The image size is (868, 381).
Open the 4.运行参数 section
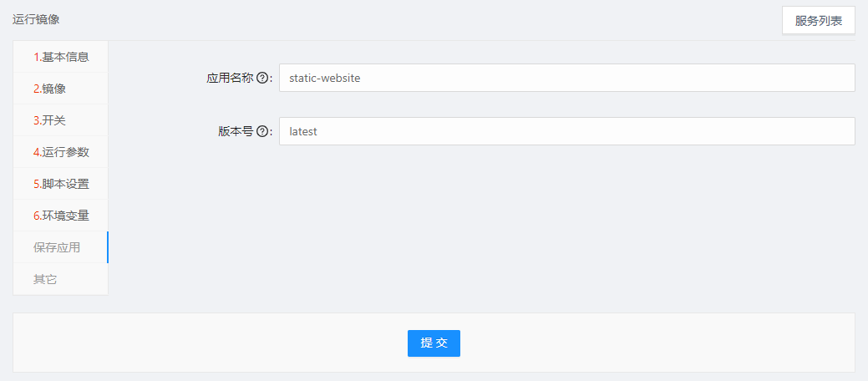pyautogui.click(x=61, y=152)
